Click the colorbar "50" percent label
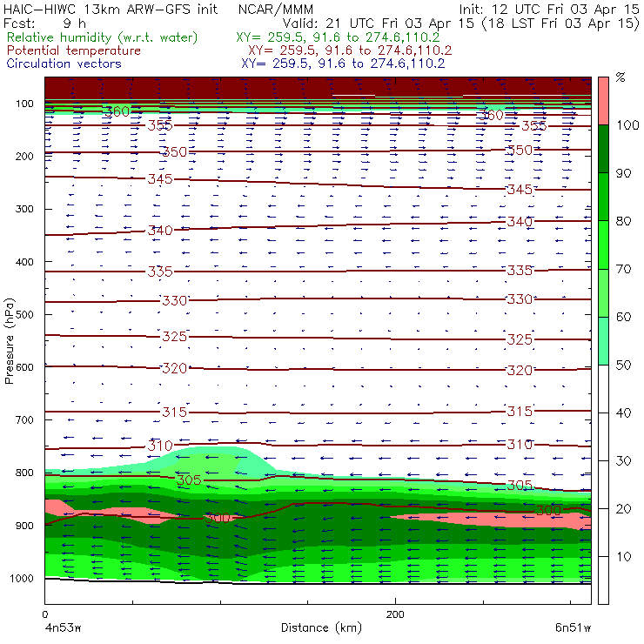 pyautogui.click(x=623, y=365)
